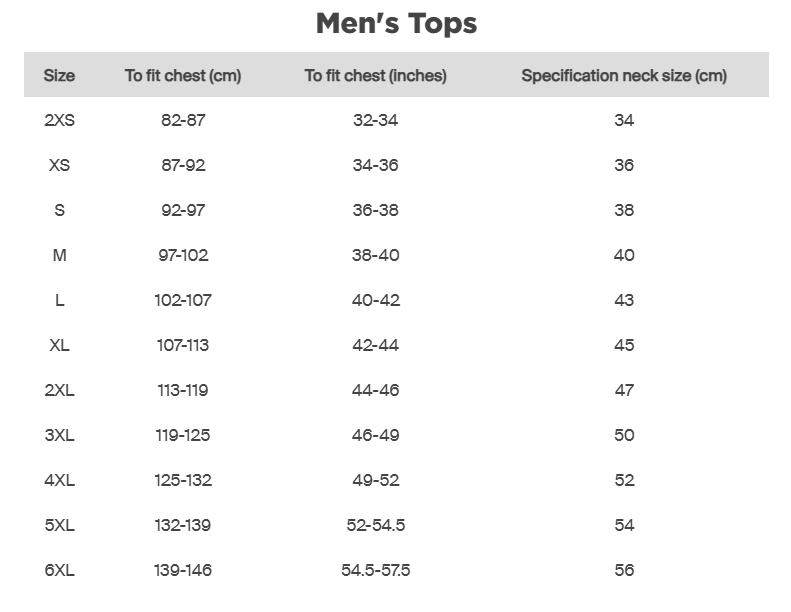The width and height of the screenshot is (791, 612).
Task: Click the To fit chest (cm) header
Action: pyautogui.click(x=183, y=75)
